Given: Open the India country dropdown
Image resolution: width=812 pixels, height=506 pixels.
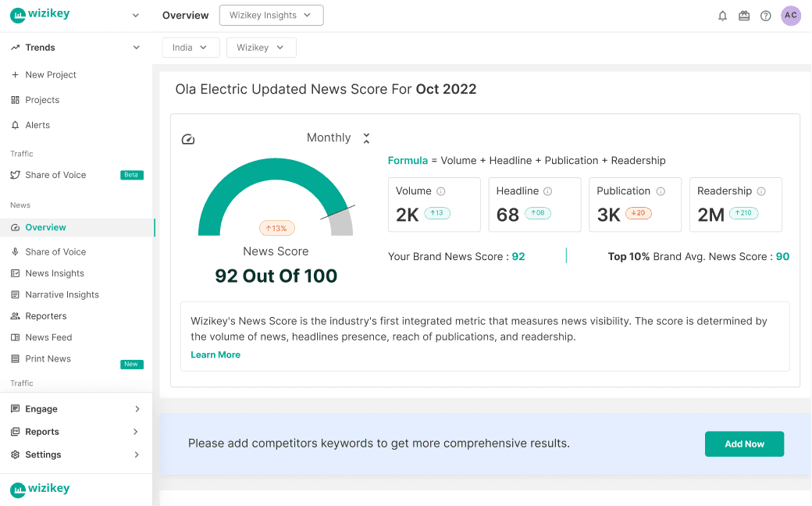Looking at the screenshot, I should (x=191, y=48).
